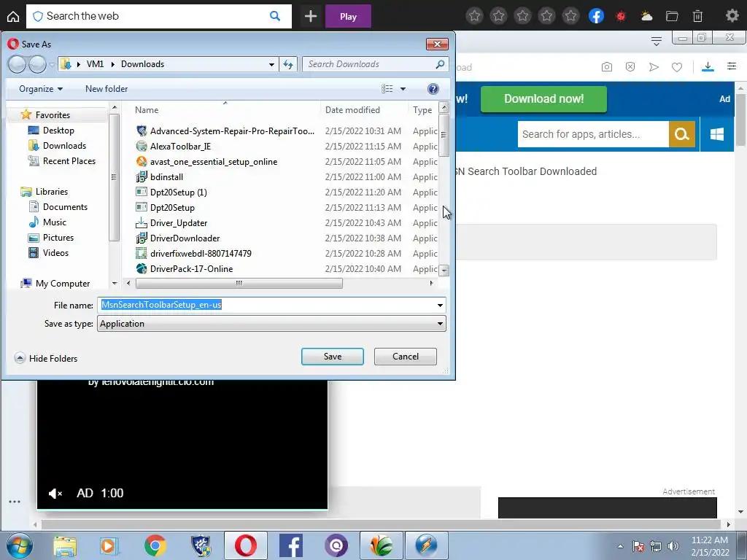
Task: Open the address path dropdown arrow
Action: click(271, 64)
